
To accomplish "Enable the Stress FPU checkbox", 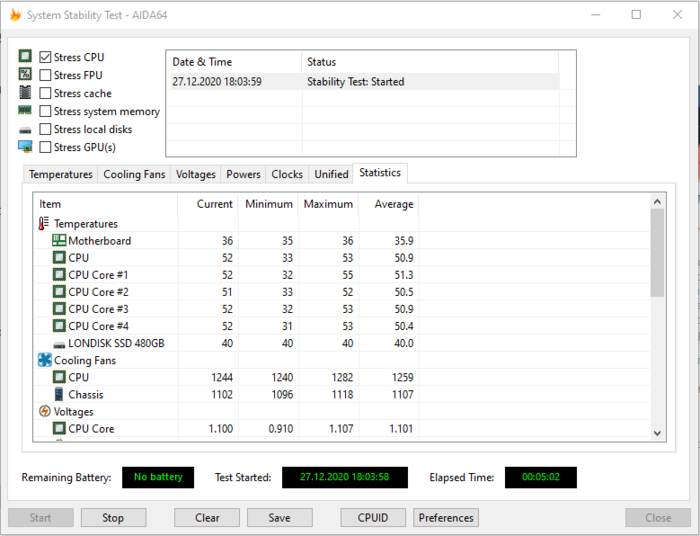I will coord(45,75).
